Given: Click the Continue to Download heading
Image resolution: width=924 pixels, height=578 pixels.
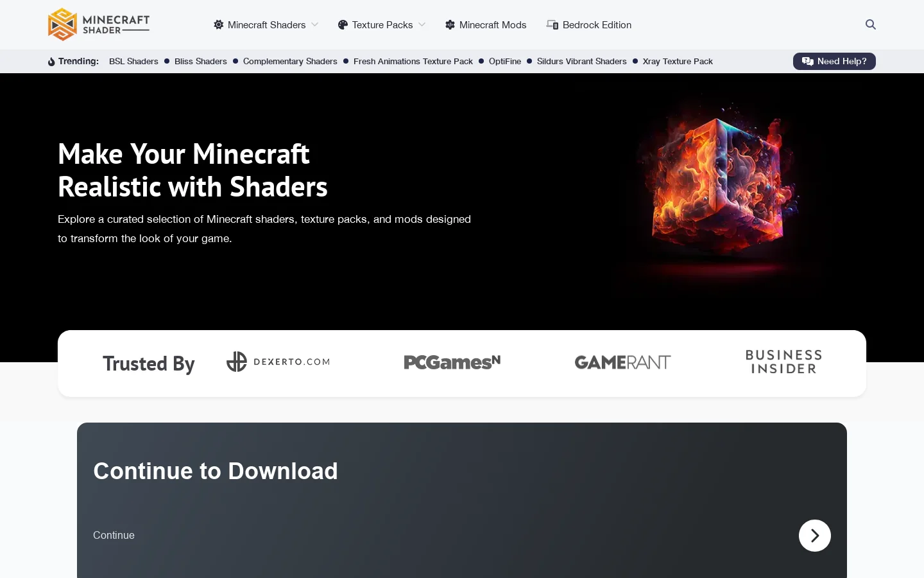Looking at the screenshot, I should coord(216,471).
